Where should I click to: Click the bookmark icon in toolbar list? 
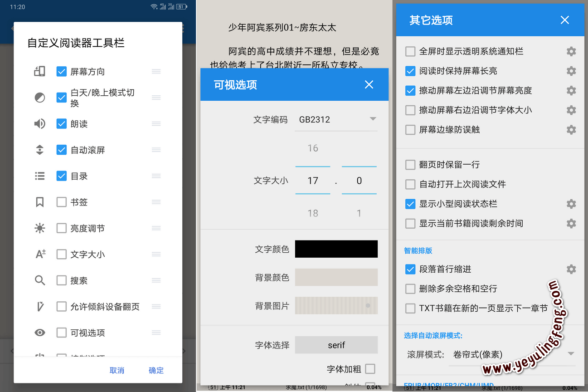pos(40,202)
